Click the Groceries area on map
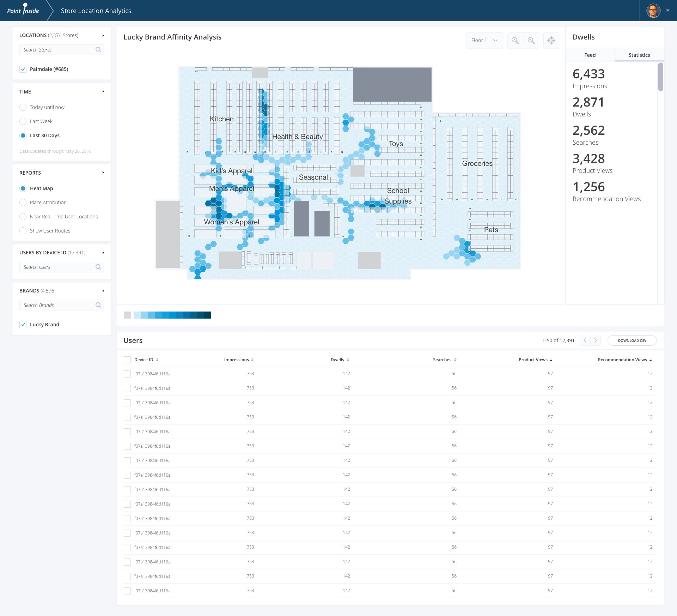 coord(477,163)
